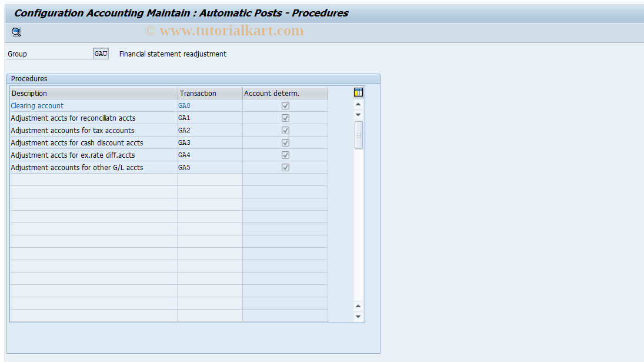Toggle Account determ. checkbox for GA1 row

point(285,118)
